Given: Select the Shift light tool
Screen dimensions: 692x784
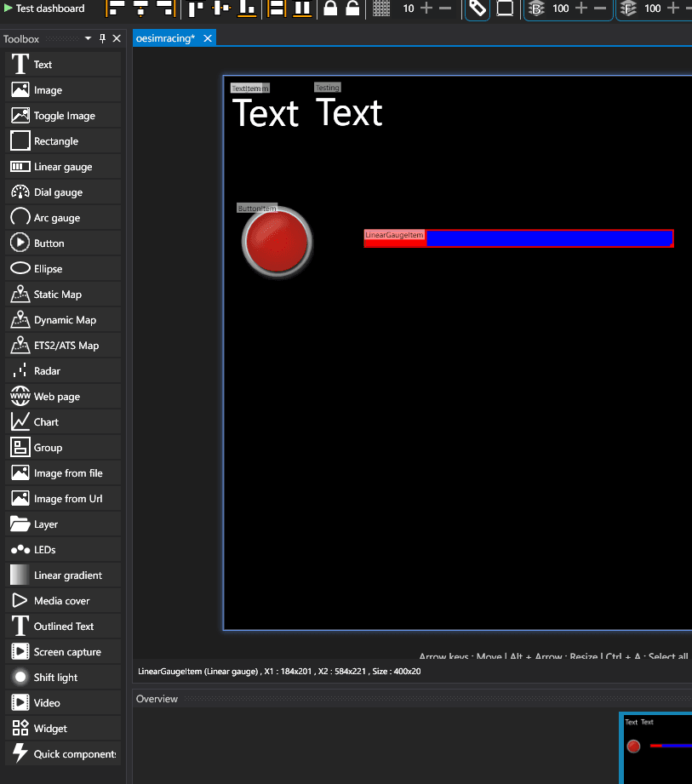Looking at the screenshot, I should [x=63, y=677].
